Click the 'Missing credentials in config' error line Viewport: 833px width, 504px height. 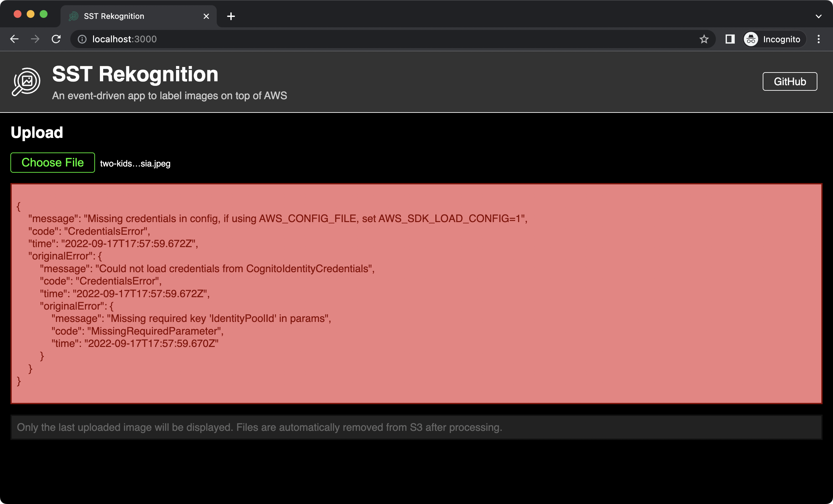click(278, 219)
